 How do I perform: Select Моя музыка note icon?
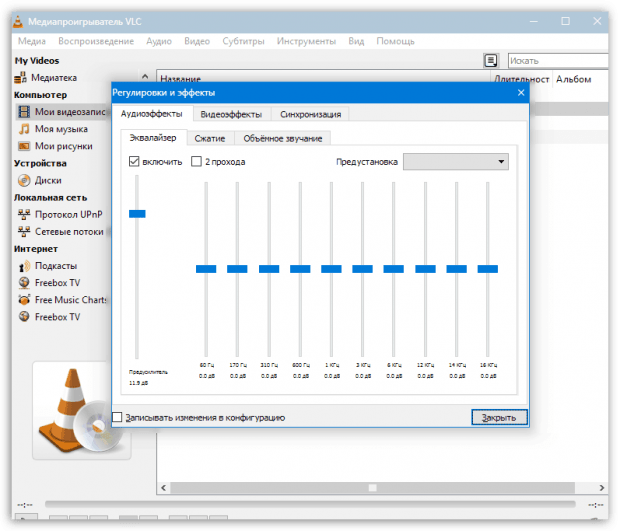[x=24, y=129]
